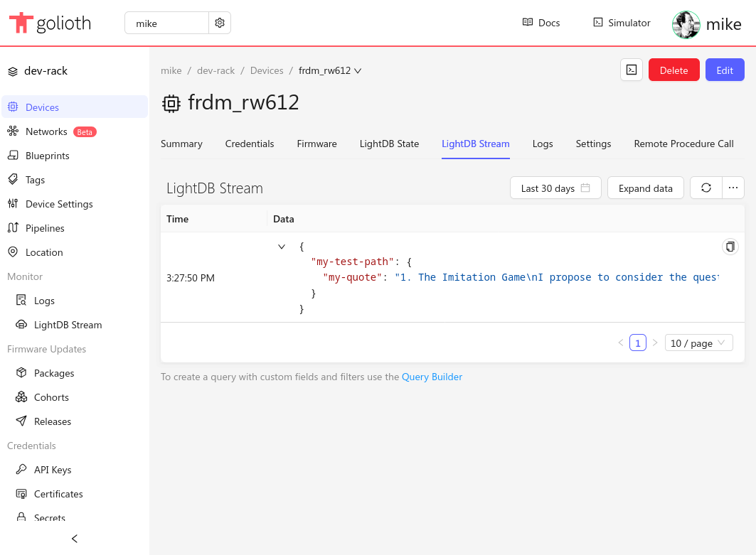Switch to the LightDB State tab
Screen dimensions: 756x555
(x=389, y=144)
